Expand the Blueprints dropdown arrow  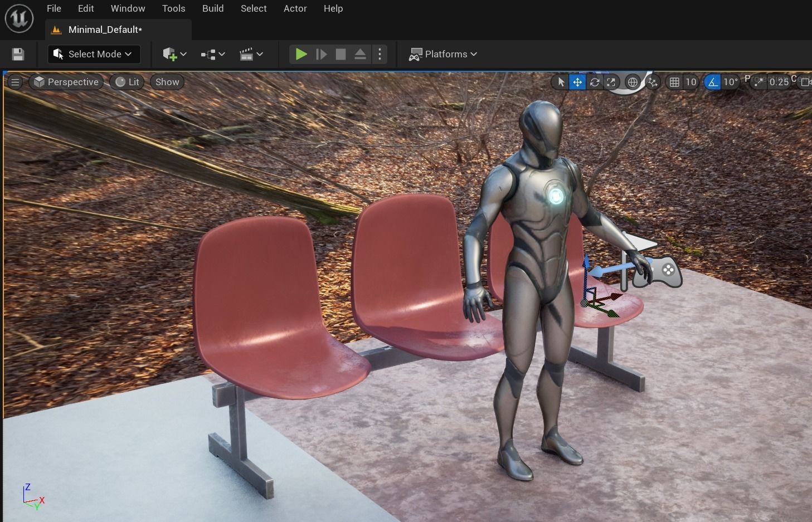222,54
